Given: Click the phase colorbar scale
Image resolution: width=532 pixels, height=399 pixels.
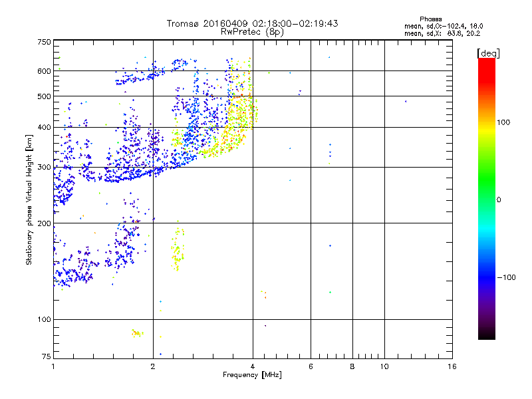Looking at the screenshot, I should click(487, 198).
